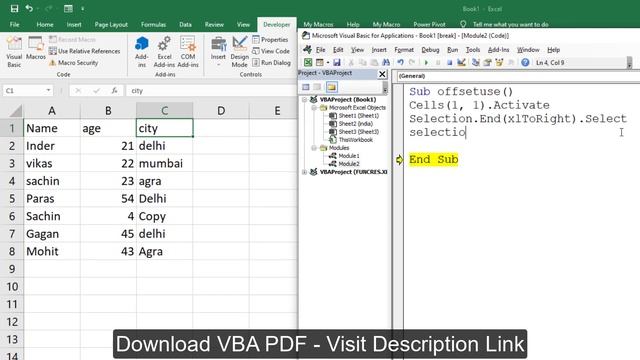The width and height of the screenshot is (640, 360).
Task: Open the (General) object dropdown
Action: 518,76
